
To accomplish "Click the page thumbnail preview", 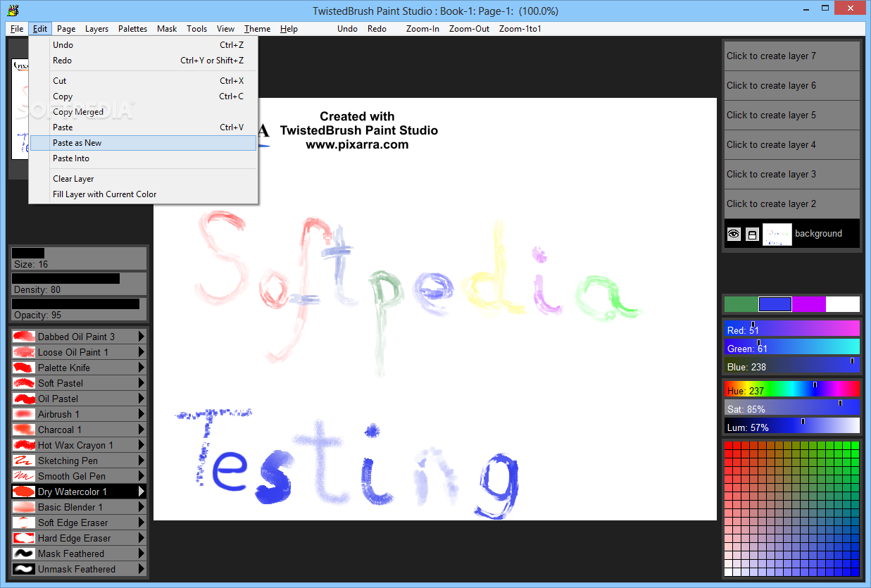I will (20, 109).
